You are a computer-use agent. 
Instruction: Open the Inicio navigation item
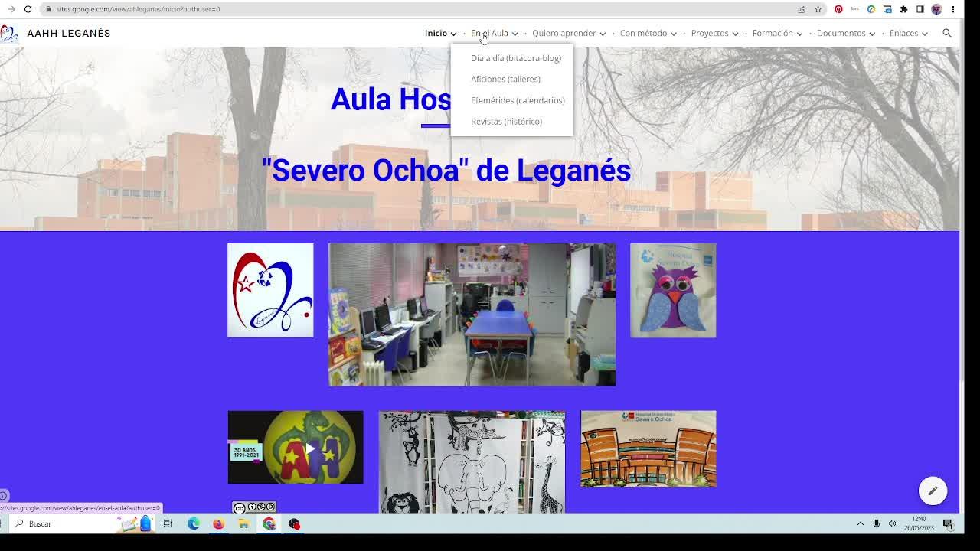pos(436,33)
